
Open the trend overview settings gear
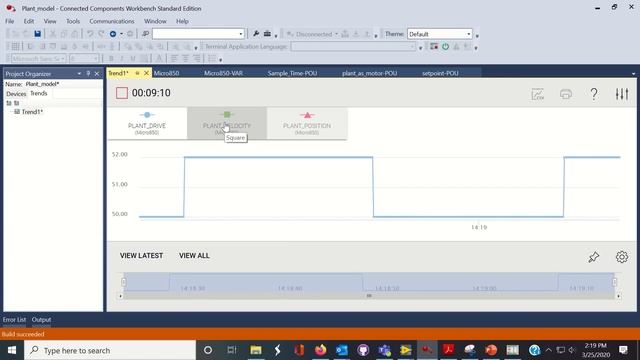pos(622,257)
